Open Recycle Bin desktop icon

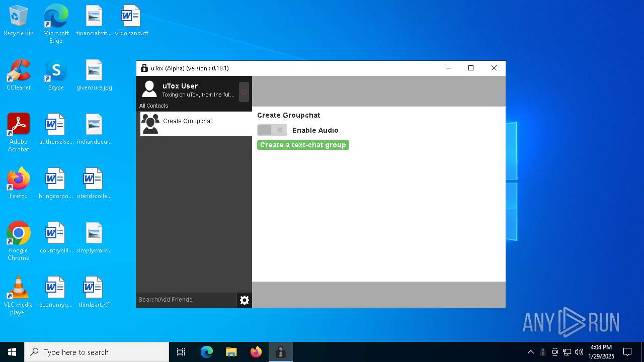click(19, 21)
